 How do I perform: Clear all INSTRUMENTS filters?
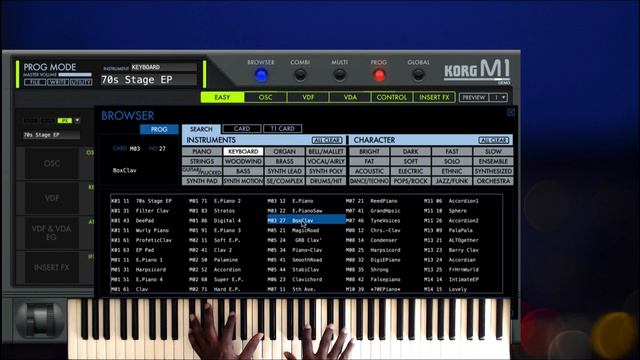(327, 140)
